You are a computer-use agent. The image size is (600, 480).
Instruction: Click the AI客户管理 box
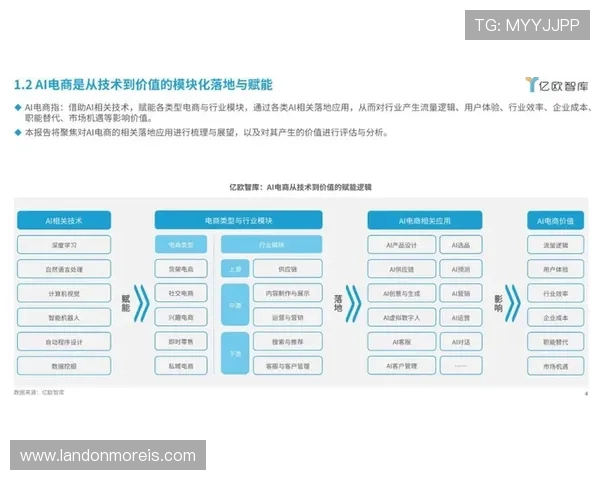click(x=401, y=366)
